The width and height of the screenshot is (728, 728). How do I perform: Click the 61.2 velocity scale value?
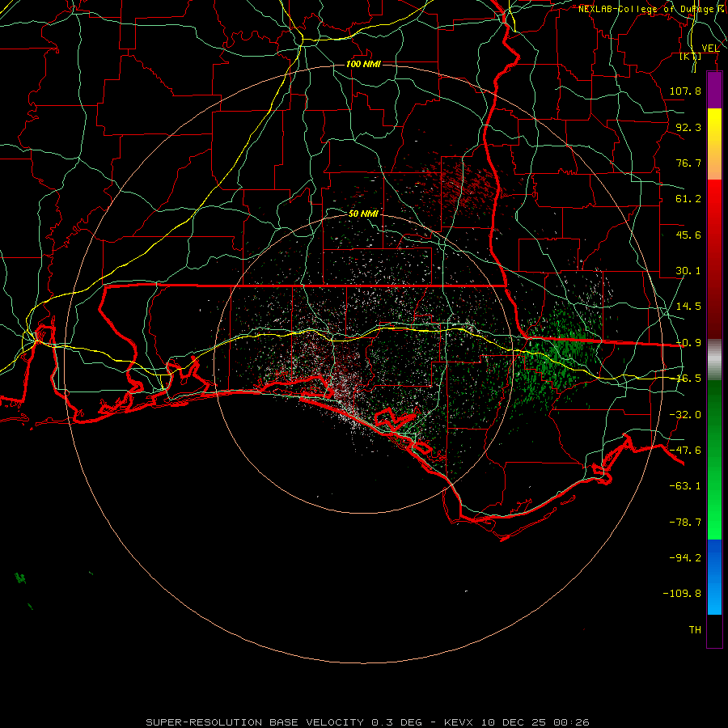[688, 199]
